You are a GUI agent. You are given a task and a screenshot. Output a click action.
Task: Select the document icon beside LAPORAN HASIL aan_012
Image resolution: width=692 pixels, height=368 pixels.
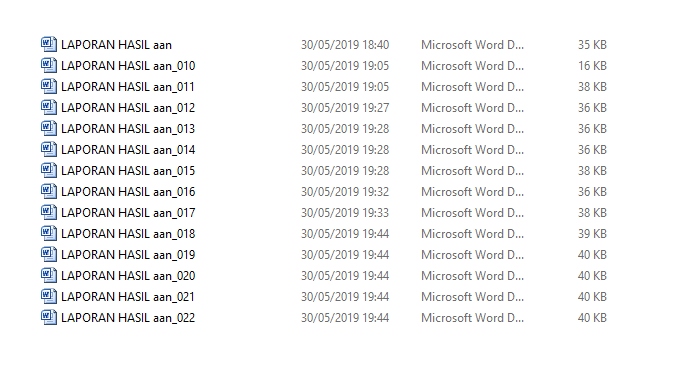[x=49, y=107]
